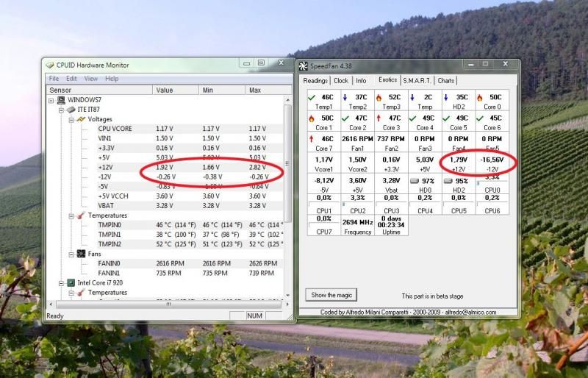Image resolution: width=588 pixels, height=378 pixels.
Task: Click the Max column header
Action: (268, 90)
